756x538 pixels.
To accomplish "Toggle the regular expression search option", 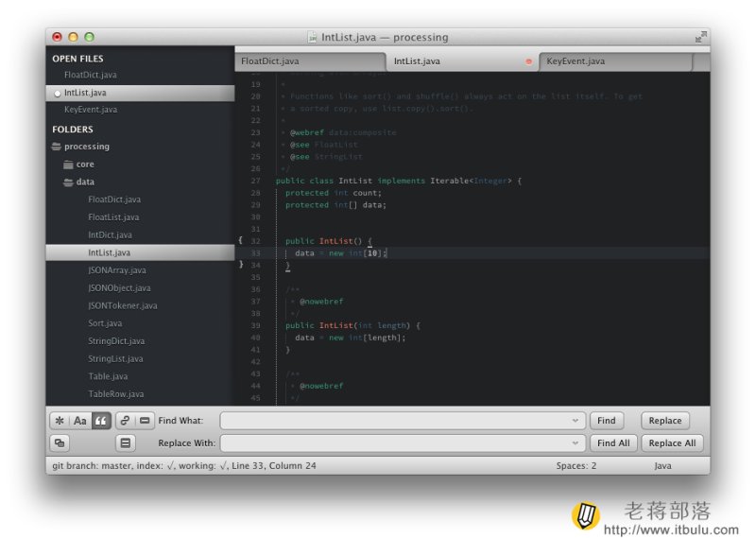I will tap(60, 421).
